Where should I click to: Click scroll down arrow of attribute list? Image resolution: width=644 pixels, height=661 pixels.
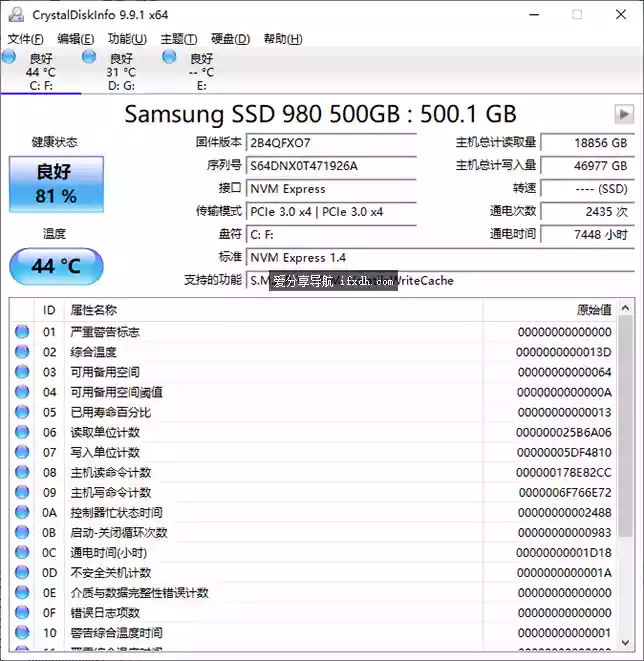click(x=625, y=642)
